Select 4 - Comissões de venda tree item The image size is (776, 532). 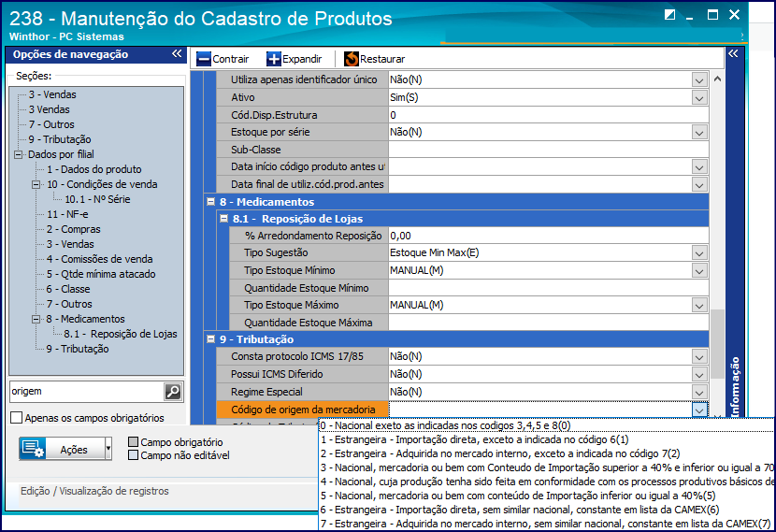pos(99,259)
